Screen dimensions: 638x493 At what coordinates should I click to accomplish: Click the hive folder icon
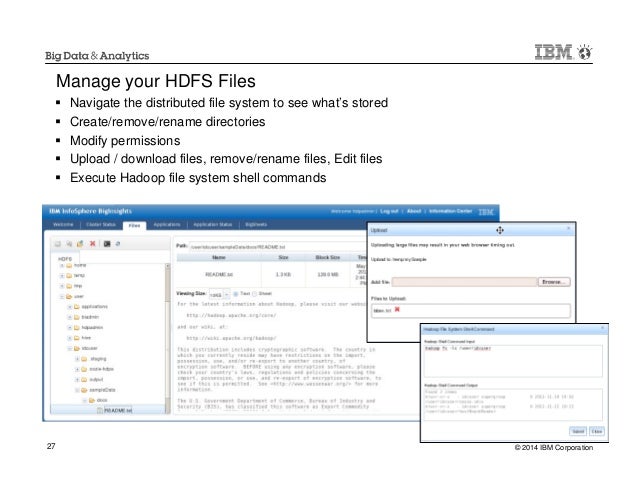point(76,338)
